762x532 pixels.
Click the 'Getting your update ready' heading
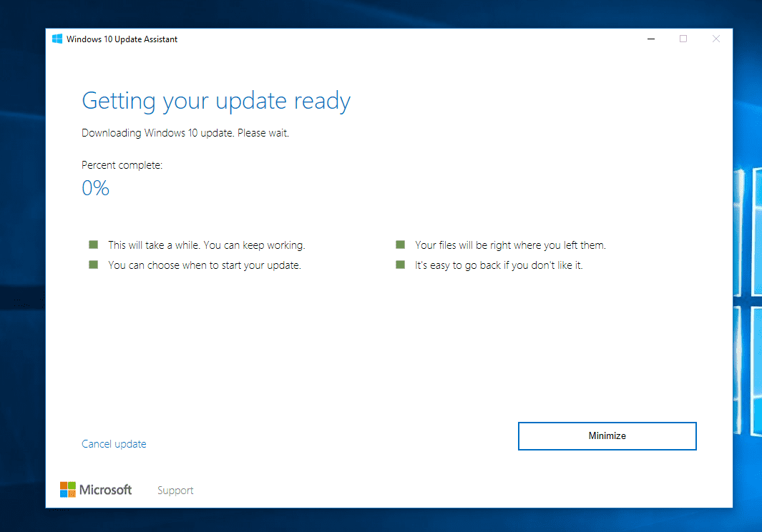click(216, 101)
